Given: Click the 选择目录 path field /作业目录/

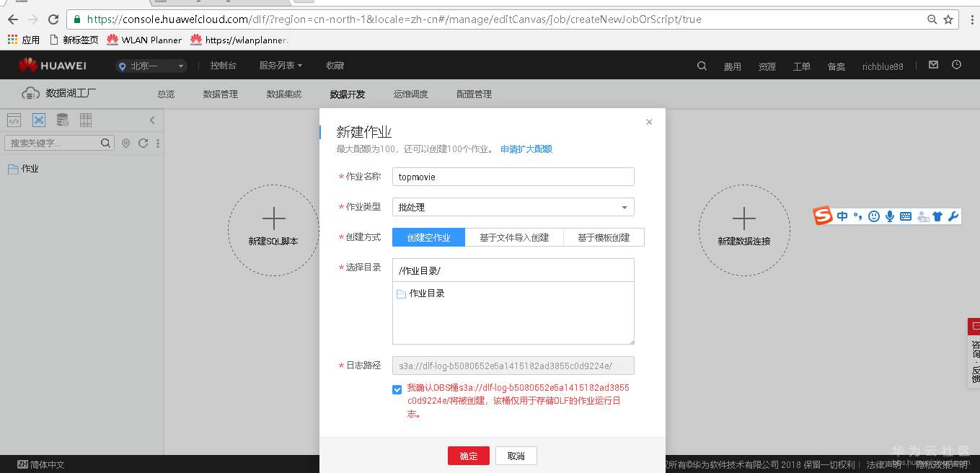Looking at the screenshot, I should (513, 270).
